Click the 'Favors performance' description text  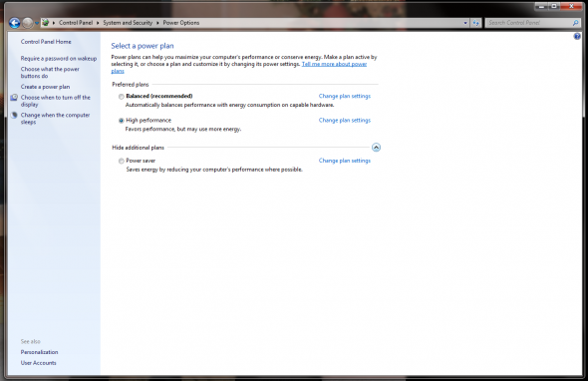(183, 129)
